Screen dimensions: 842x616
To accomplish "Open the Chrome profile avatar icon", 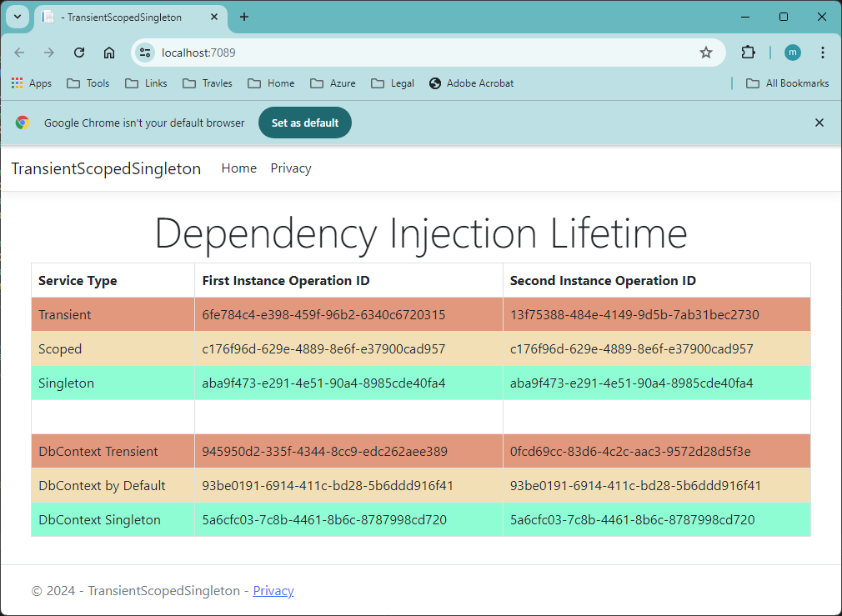I will coord(792,52).
